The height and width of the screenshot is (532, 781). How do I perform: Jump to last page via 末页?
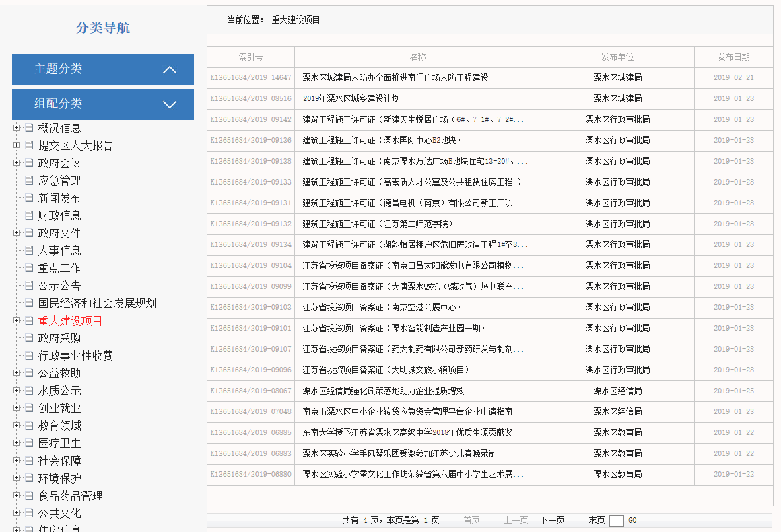coord(597,521)
